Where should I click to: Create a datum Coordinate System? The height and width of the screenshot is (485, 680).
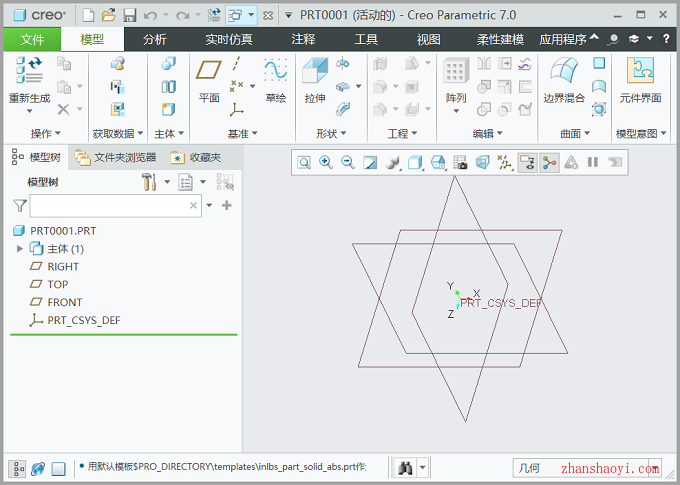236,109
